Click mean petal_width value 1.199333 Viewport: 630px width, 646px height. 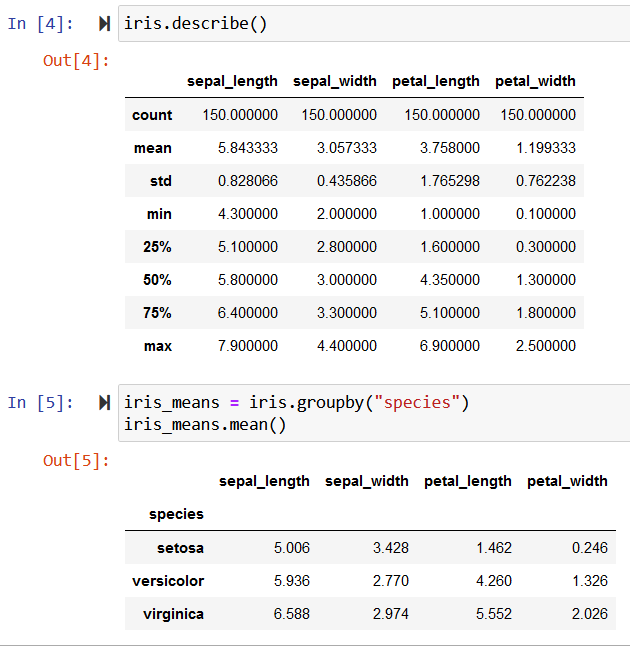pyautogui.click(x=546, y=148)
